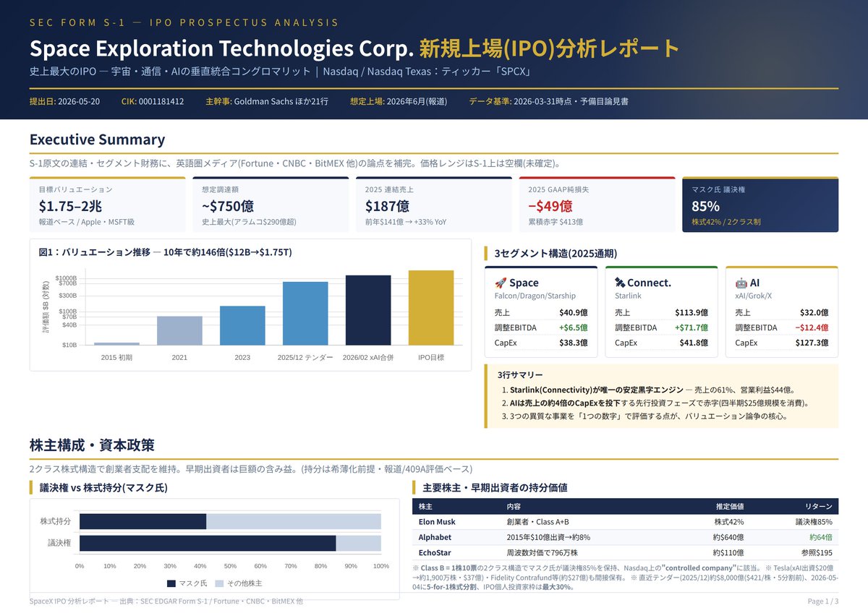The height and width of the screenshot is (613, 868).
Task: Click the dark segment of the 株式持分 bar
Action: tap(142, 521)
